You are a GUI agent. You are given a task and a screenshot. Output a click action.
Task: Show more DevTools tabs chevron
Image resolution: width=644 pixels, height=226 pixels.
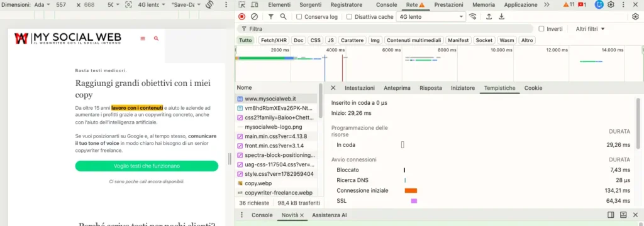547,5
